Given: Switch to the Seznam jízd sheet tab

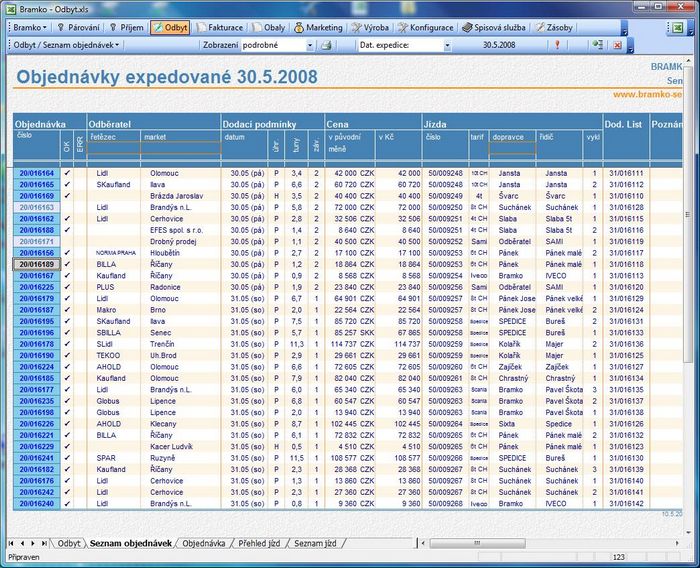Looking at the screenshot, I should coord(315,543).
